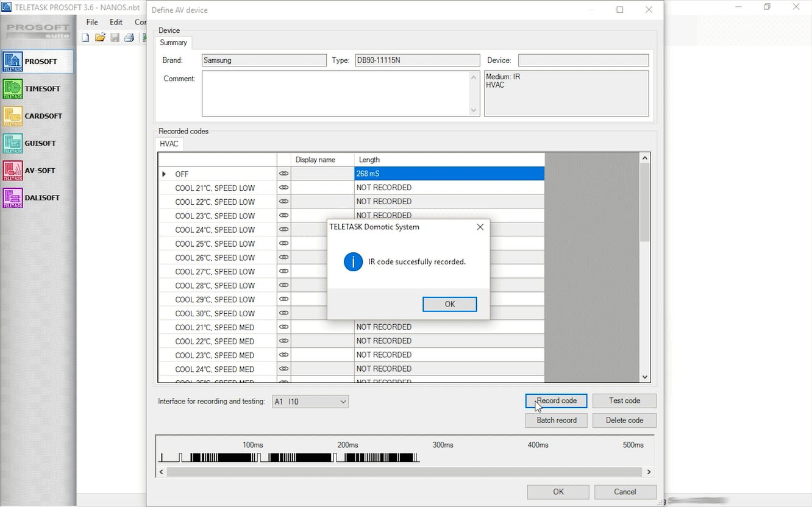Click the Print toolbar icon
This screenshot has width=812, height=507.
click(x=129, y=38)
